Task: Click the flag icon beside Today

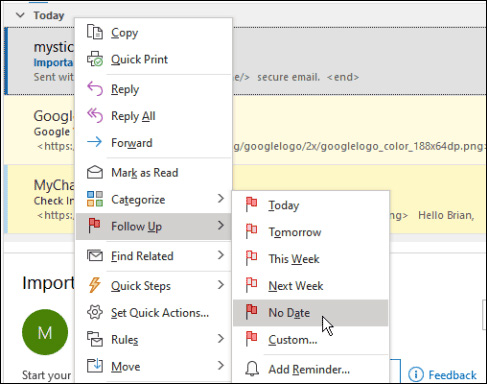Action: 251,204
